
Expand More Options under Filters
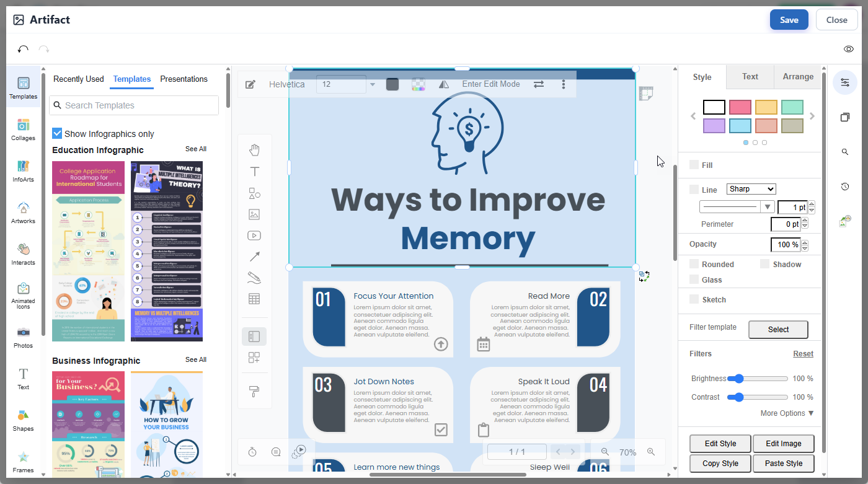coord(787,413)
